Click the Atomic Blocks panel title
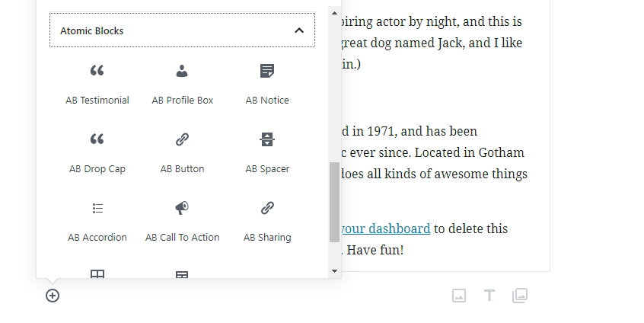 click(92, 31)
